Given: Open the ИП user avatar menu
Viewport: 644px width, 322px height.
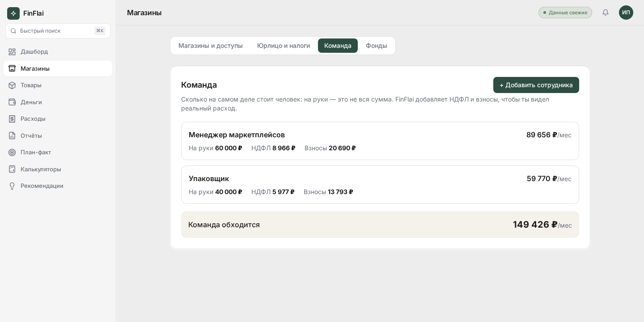Looking at the screenshot, I should pyautogui.click(x=626, y=13).
